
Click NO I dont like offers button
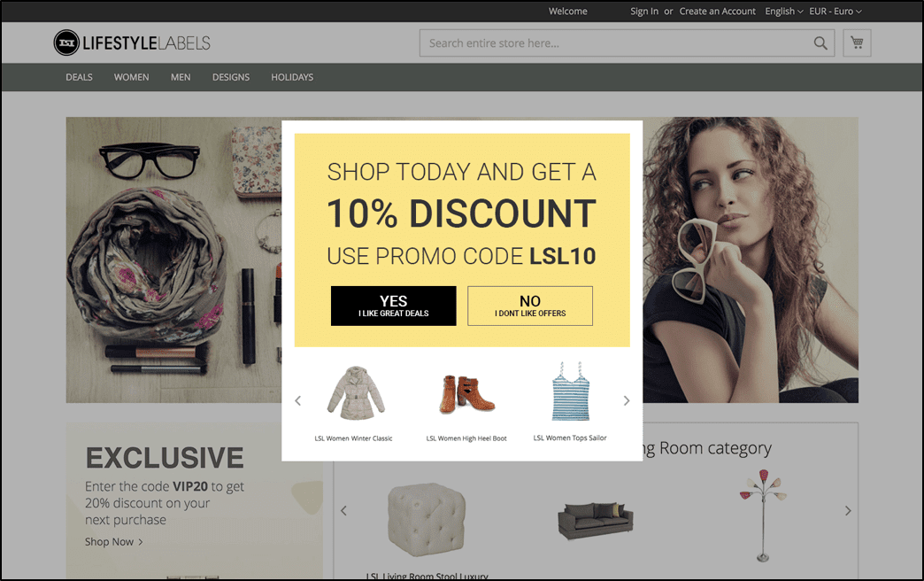[530, 306]
